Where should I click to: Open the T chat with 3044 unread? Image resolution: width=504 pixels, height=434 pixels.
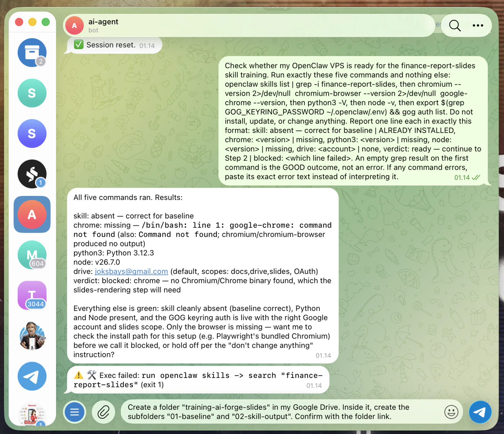(x=32, y=295)
